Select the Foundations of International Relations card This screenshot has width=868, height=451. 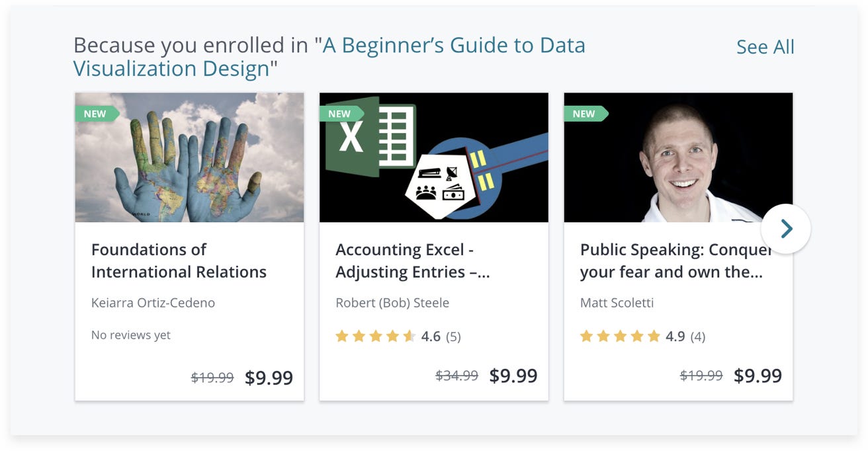click(x=189, y=245)
